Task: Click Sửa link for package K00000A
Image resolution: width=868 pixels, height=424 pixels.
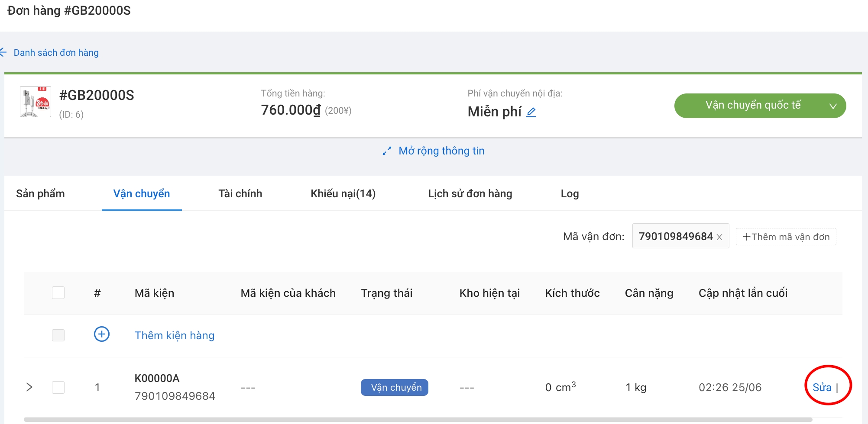Action: point(822,387)
